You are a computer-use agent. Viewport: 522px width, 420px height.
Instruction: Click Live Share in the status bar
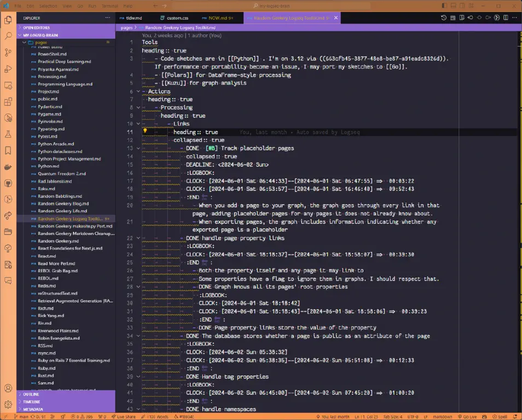[x=124, y=417]
